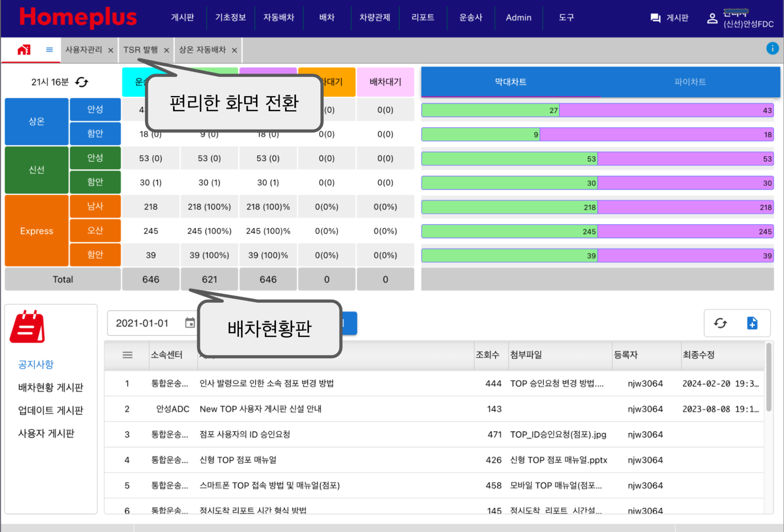
Task: Select the 오산 center cell
Action: pyautogui.click(x=95, y=231)
